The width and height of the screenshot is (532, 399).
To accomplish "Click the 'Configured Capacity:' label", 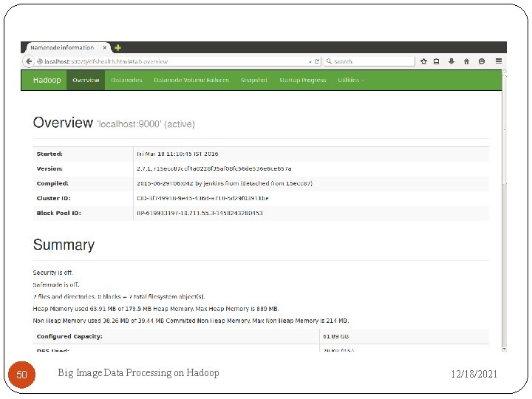I will click(69, 337).
